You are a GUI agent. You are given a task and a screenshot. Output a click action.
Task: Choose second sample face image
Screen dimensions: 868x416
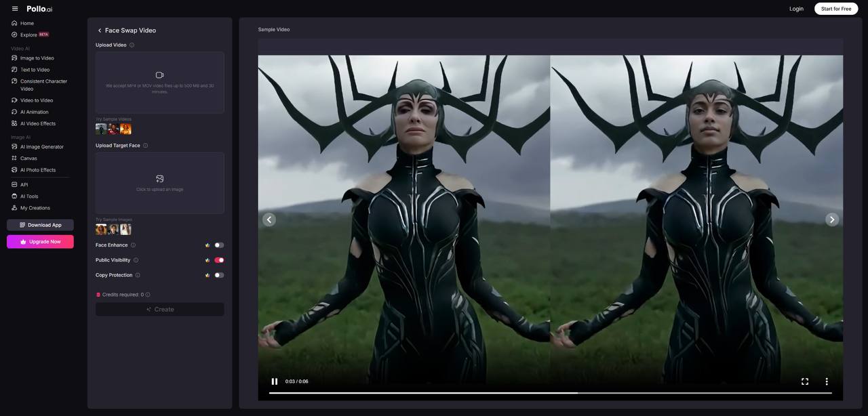coord(113,229)
